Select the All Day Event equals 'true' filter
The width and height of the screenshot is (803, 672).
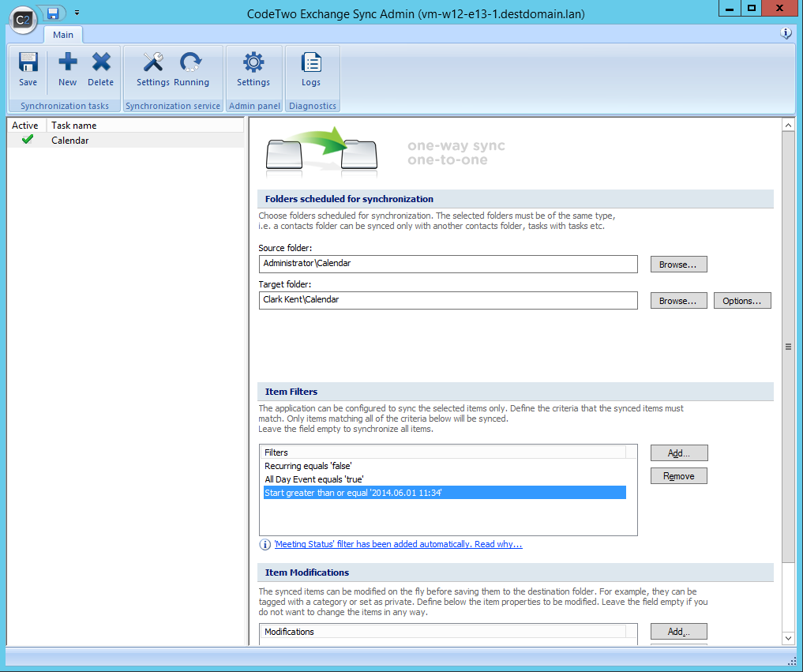[x=445, y=479]
